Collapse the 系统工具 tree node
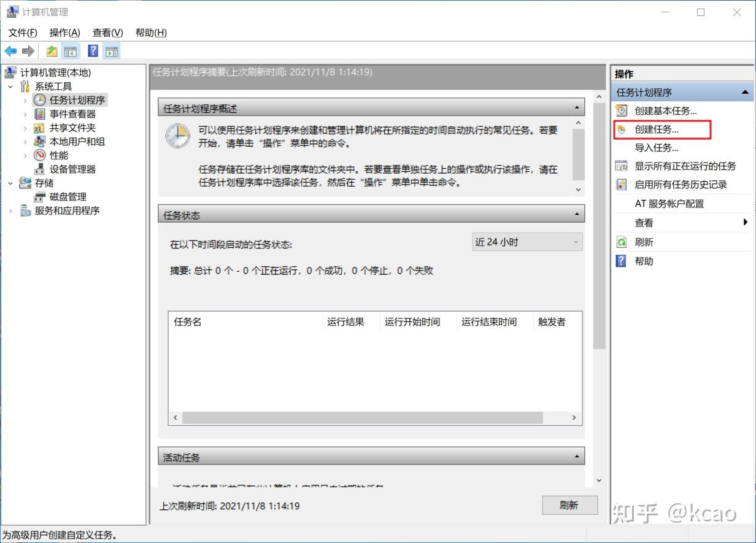The image size is (756, 543). click(x=10, y=87)
